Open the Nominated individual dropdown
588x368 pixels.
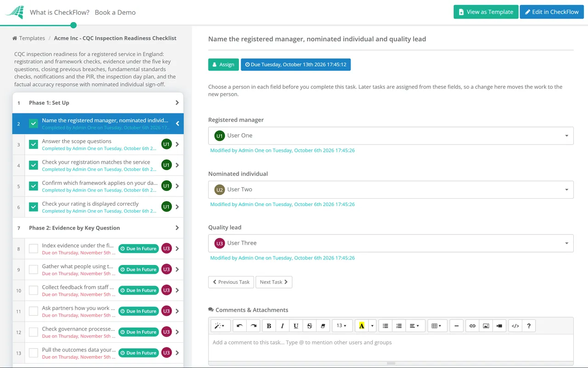pyautogui.click(x=391, y=190)
